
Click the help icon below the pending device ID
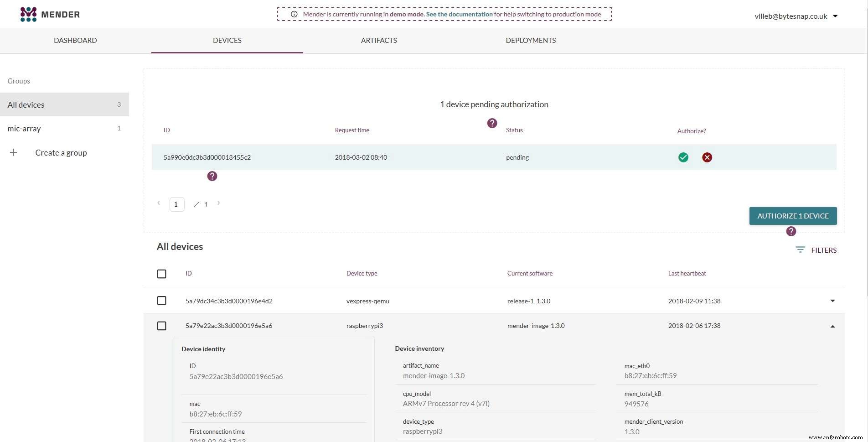coord(212,176)
